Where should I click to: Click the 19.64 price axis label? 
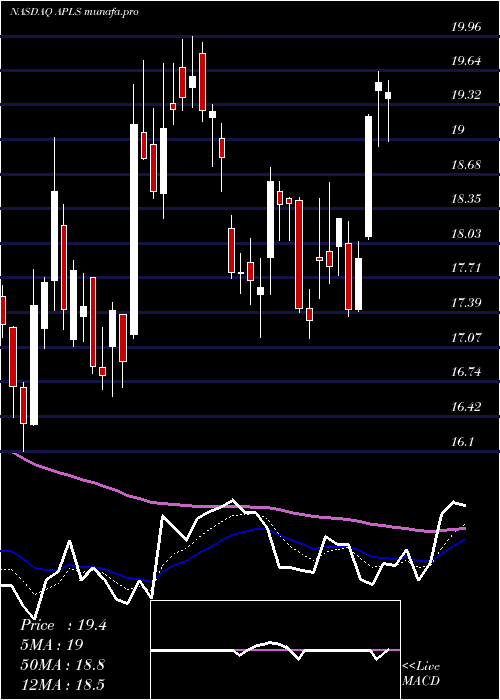(x=466, y=60)
